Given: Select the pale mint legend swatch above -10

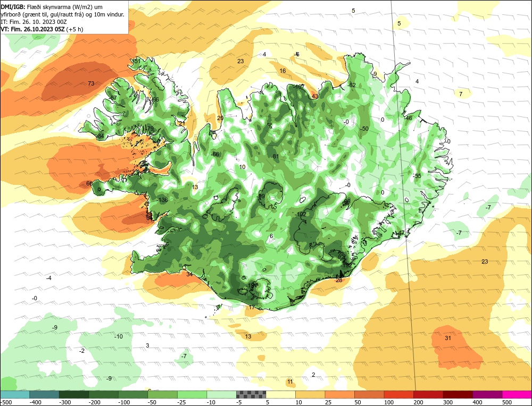Looking at the screenshot, I should click(x=221, y=394).
